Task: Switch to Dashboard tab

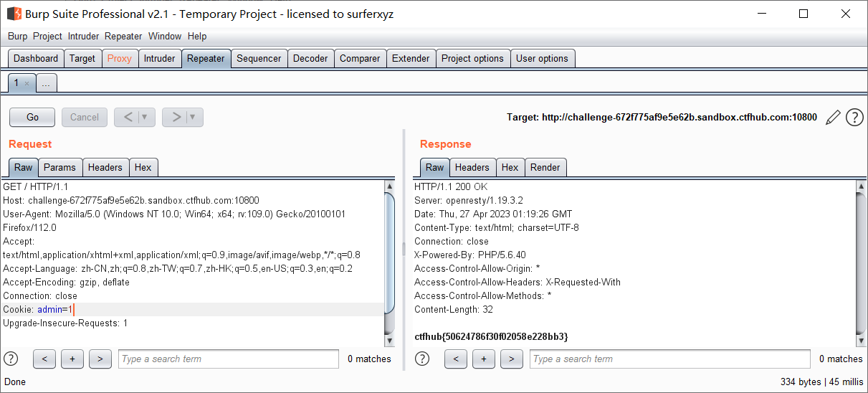Action: click(x=36, y=59)
